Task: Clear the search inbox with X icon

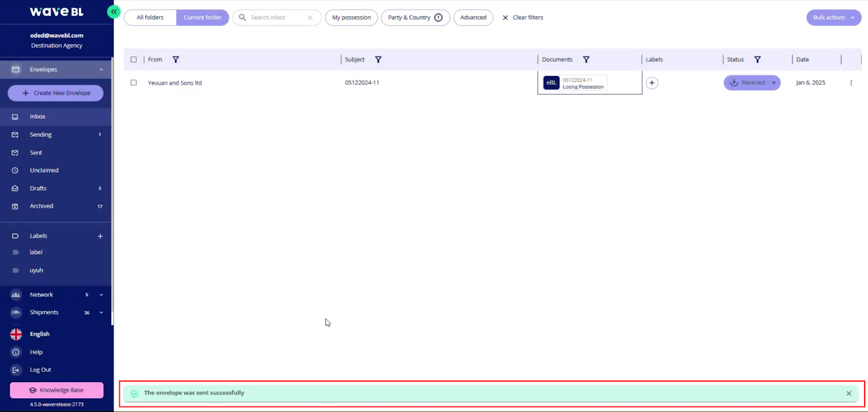Action: tap(310, 17)
